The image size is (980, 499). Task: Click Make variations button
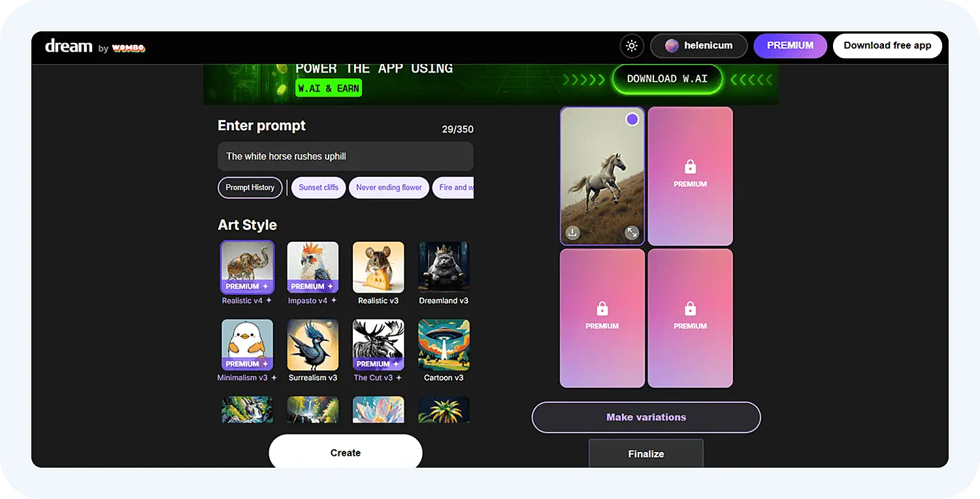[x=646, y=417]
